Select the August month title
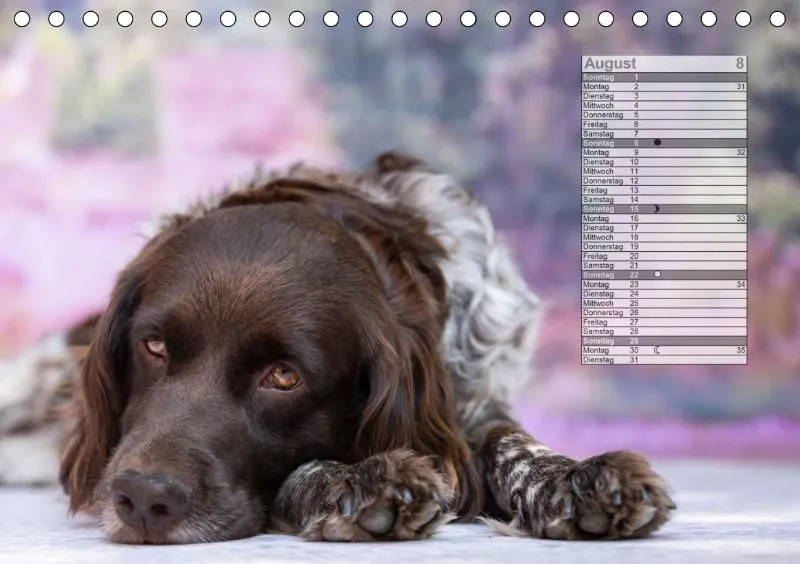 tap(610, 63)
